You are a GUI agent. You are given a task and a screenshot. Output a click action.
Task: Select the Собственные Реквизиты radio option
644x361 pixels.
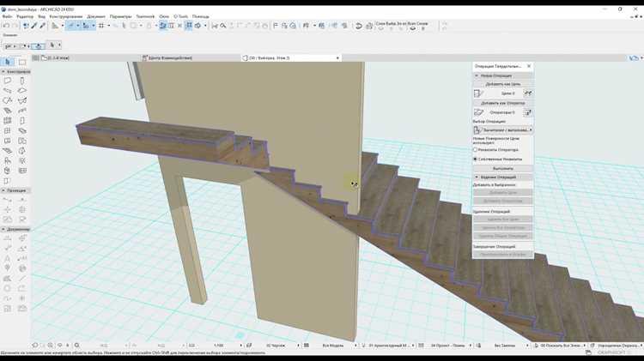coord(476,159)
